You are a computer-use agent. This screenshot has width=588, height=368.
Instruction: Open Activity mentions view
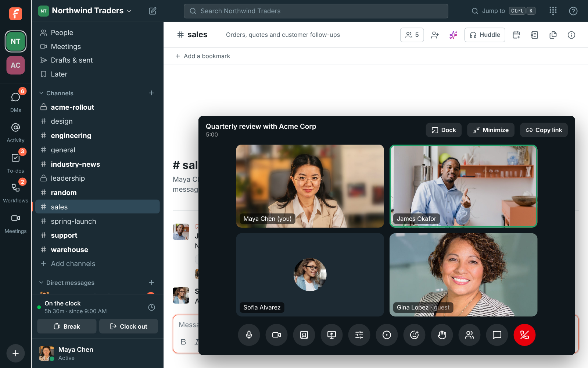15,132
